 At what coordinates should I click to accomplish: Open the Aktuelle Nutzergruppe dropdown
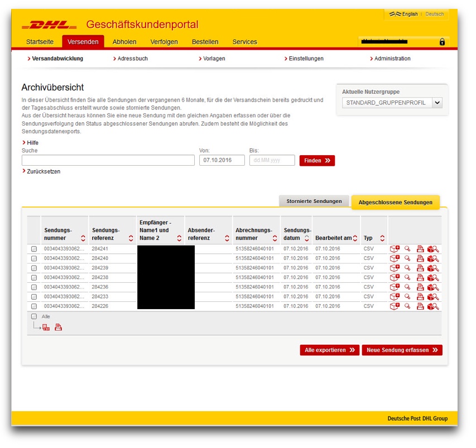392,103
